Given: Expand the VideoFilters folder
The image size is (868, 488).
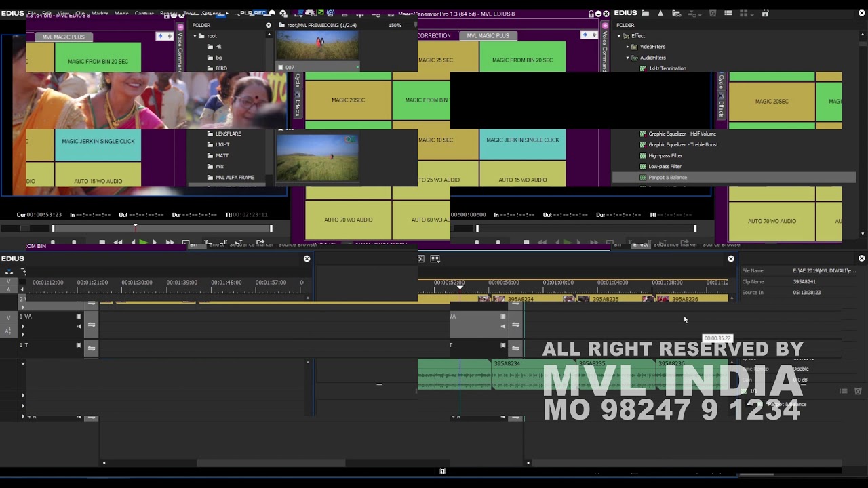Looking at the screenshot, I should tap(627, 47).
